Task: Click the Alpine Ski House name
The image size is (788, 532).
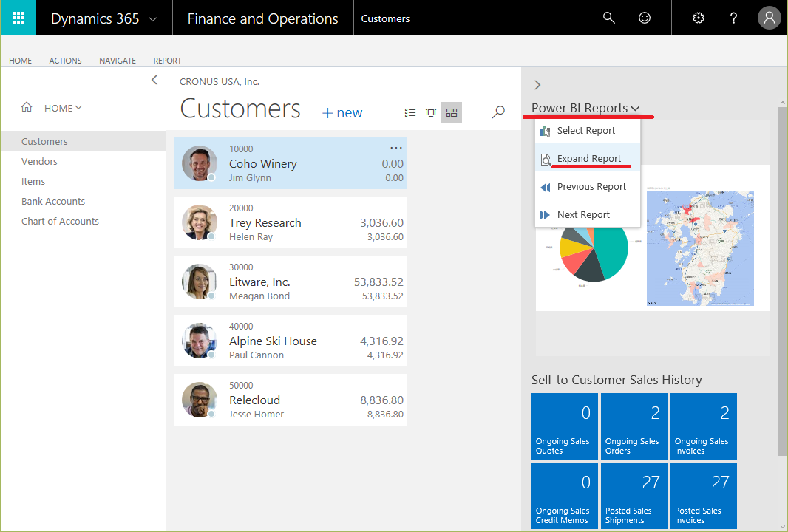Action: point(273,341)
